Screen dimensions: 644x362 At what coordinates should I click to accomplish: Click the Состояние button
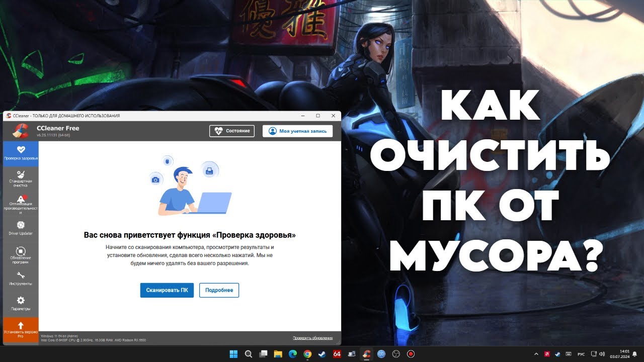232,131
